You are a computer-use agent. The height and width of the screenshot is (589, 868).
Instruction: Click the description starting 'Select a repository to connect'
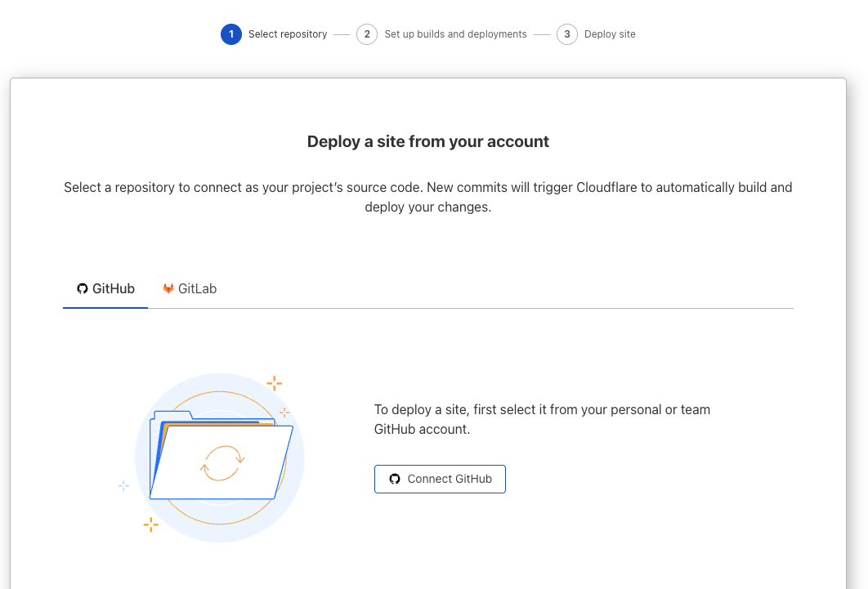tap(428, 197)
